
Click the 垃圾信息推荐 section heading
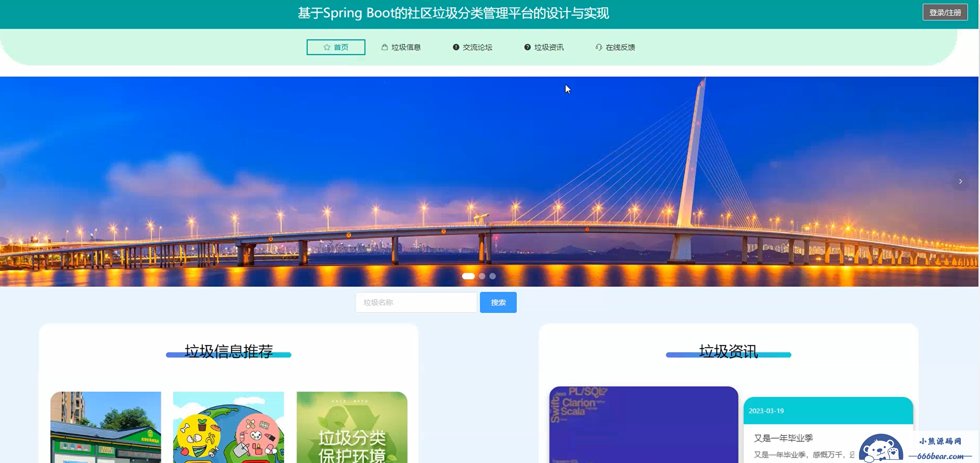(x=229, y=351)
